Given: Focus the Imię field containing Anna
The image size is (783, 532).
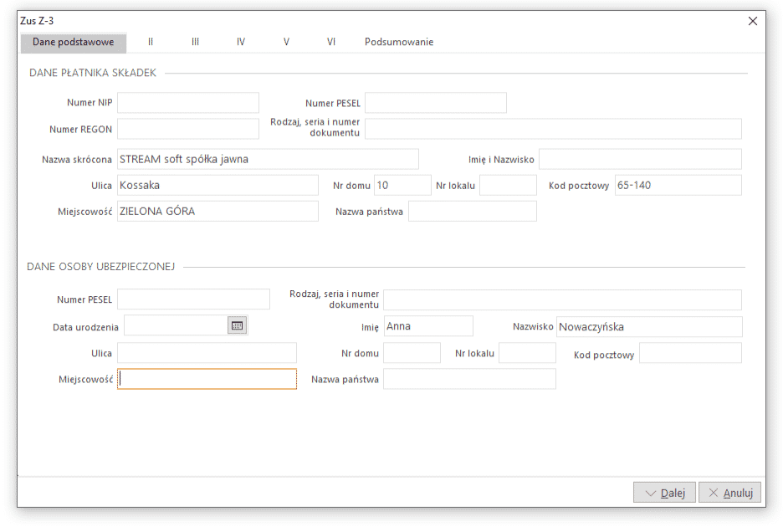Looking at the screenshot, I should [x=428, y=326].
